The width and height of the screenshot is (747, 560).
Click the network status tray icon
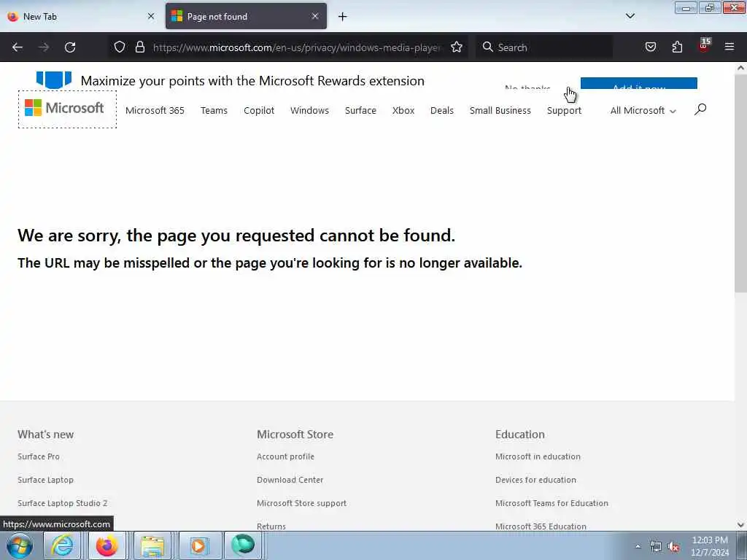click(656, 547)
